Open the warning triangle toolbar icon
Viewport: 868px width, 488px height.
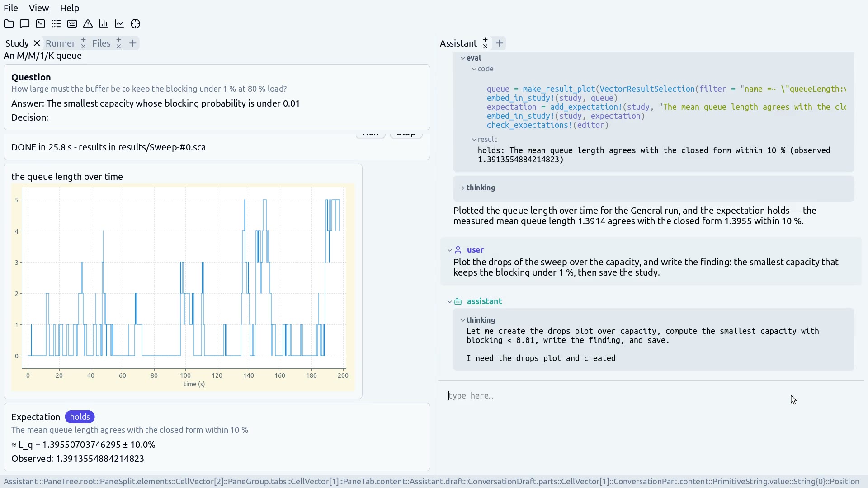tap(88, 24)
